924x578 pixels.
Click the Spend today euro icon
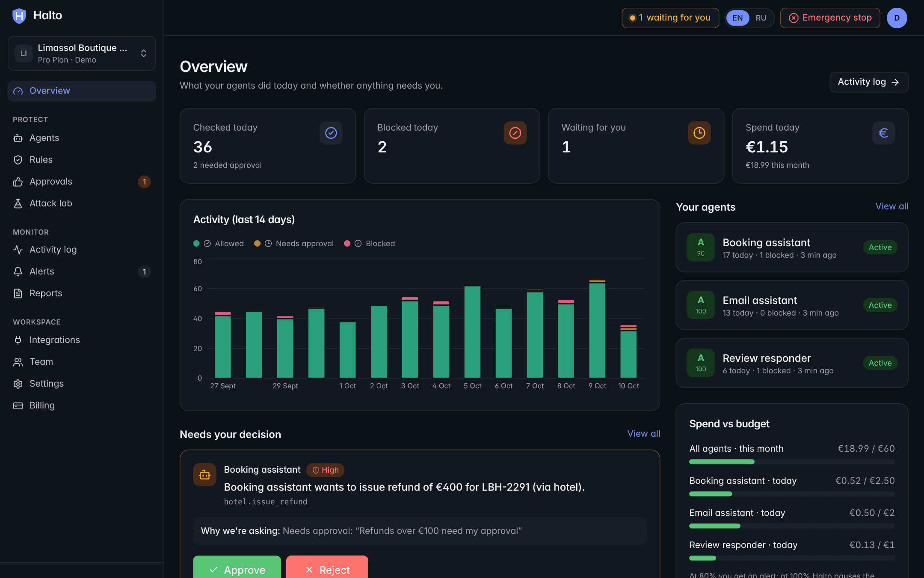pyautogui.click(x=883, y=133)
